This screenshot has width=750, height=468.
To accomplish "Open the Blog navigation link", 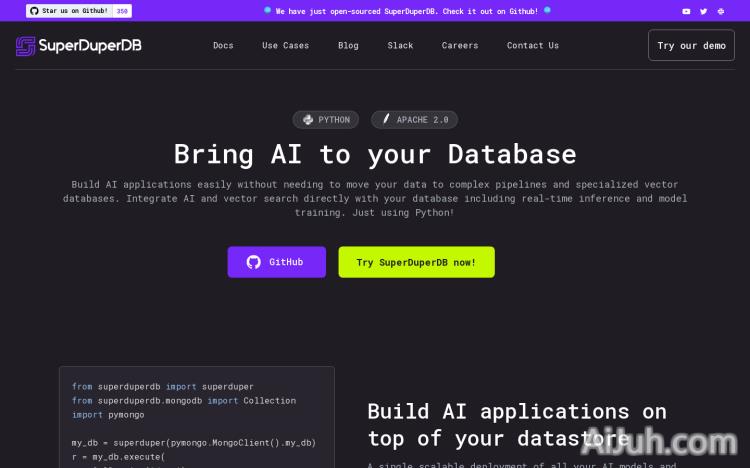I will pos(348,46).
